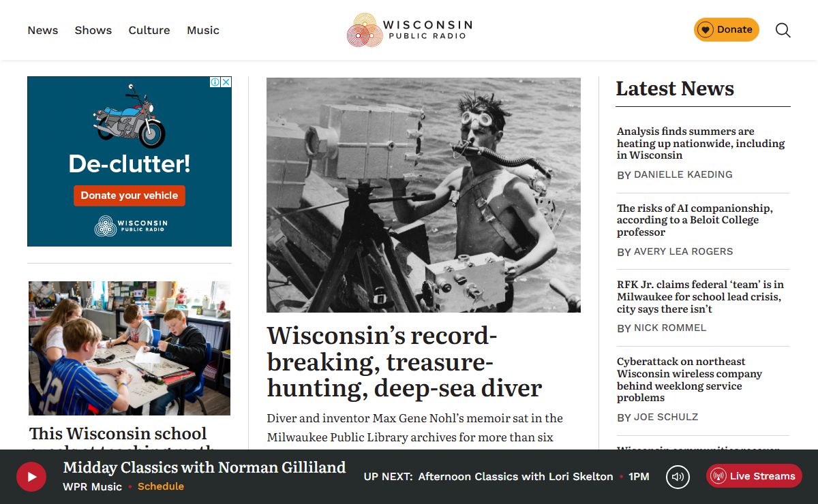Open the News menu

[x=43, y=30]
